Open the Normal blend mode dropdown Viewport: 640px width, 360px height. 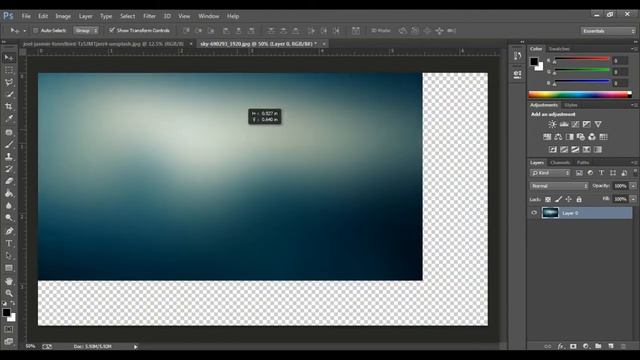pos(559,186)
